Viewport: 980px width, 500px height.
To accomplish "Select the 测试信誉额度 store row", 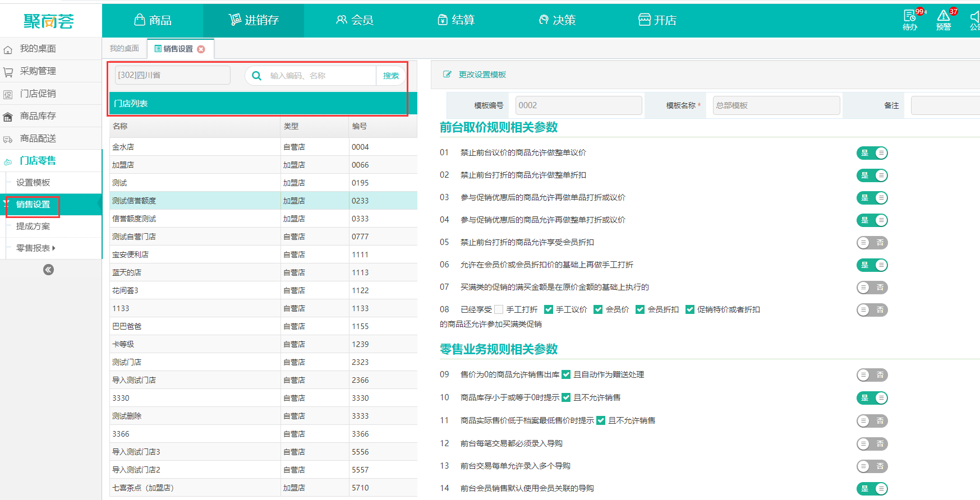I will pos(263,201).
